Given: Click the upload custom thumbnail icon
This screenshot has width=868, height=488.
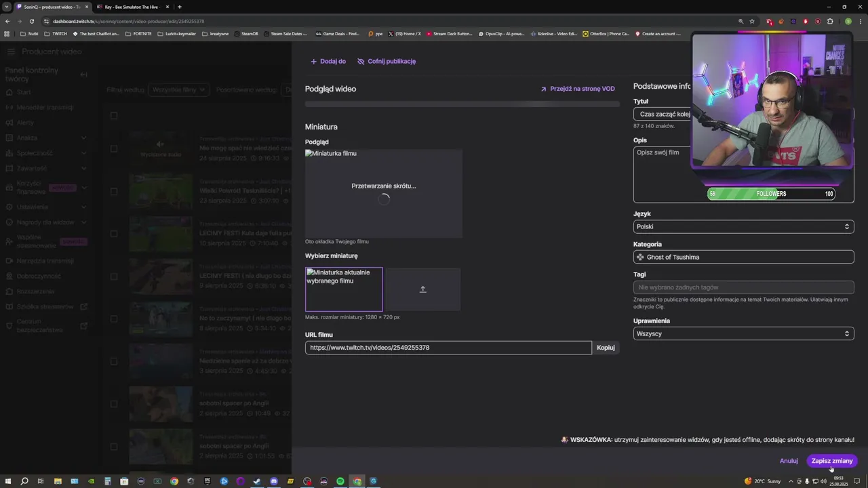Looking at the screenshot, I should click(x=423, y=289).
